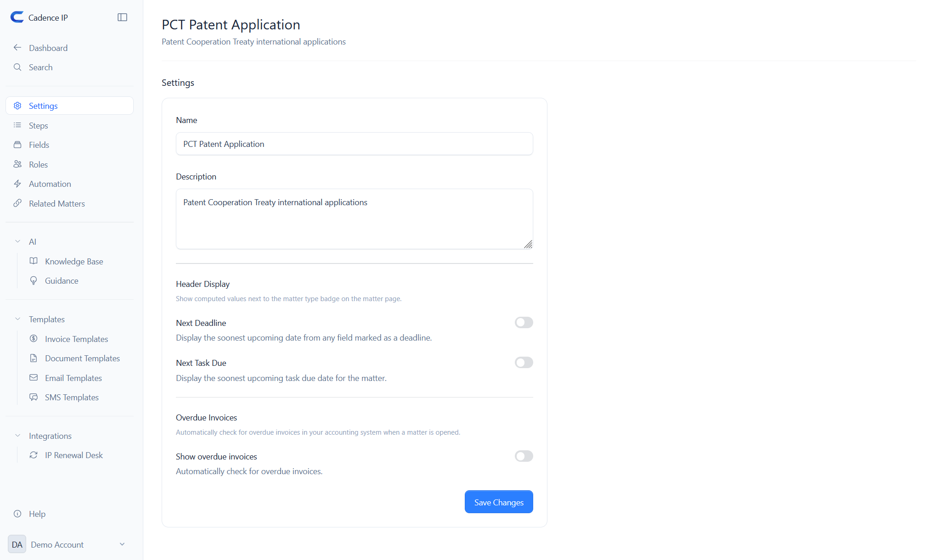Open the Guidance page

(62, 280)
